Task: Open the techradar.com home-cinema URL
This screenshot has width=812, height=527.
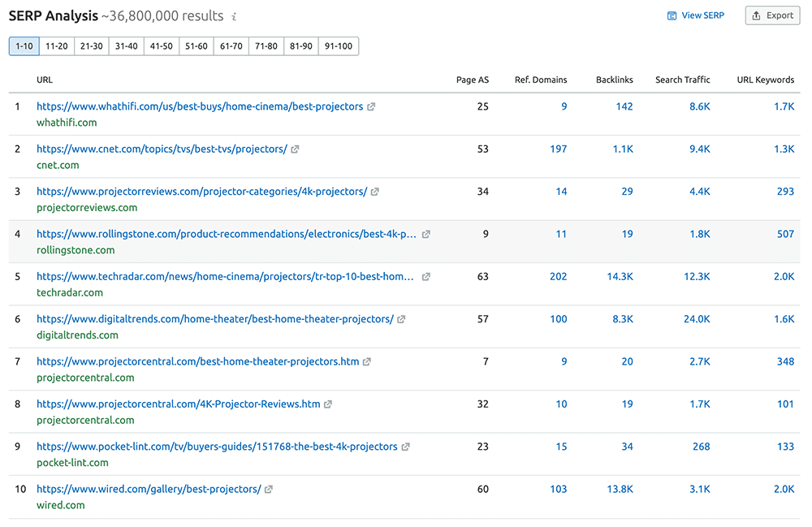Action: pos(225,276)
